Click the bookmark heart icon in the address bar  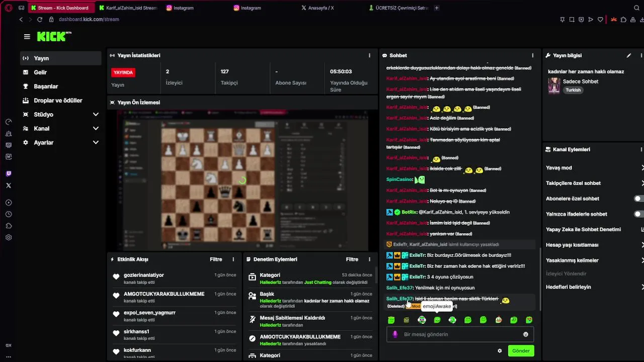click(600, 20)
